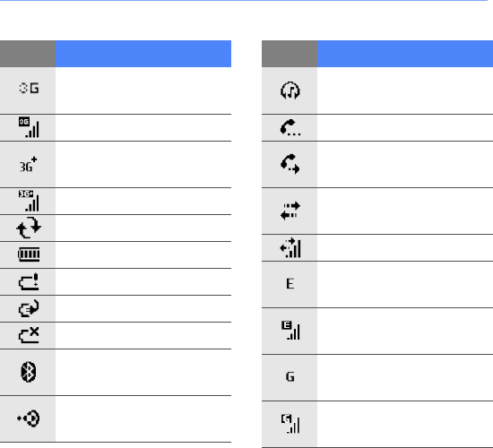
Task: Click the plain 3G network icon
Action: coord(29,88)
